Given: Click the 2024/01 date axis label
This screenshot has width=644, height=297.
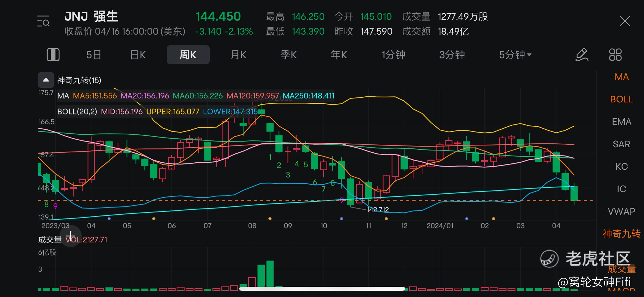Looking at the screenshot, I should (x=440, y=226).
